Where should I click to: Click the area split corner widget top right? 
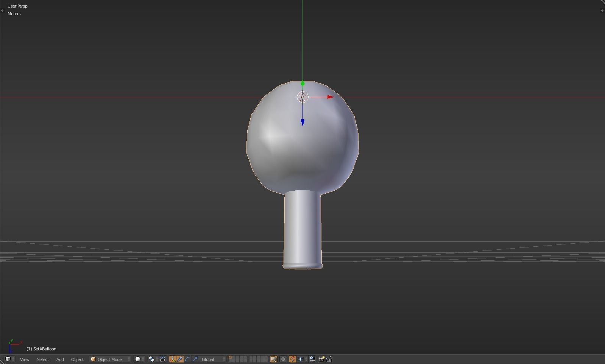[x=602, y=2]
